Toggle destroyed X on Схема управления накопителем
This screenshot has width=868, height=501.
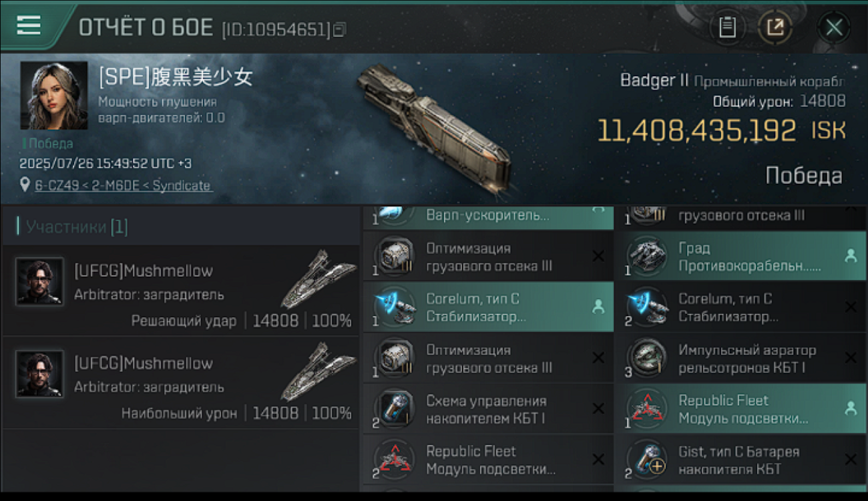[598, 409]
